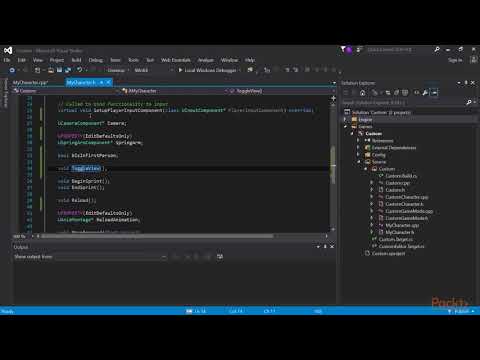Open the Show output from dropdown

(x=111, y=257)
